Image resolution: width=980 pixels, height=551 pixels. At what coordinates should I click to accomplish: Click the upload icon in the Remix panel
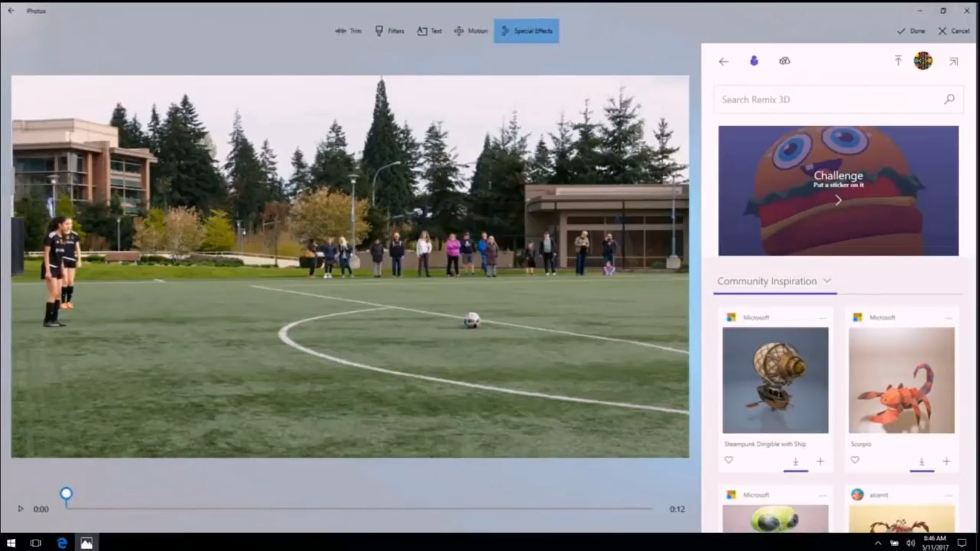(x=898, y=61)
